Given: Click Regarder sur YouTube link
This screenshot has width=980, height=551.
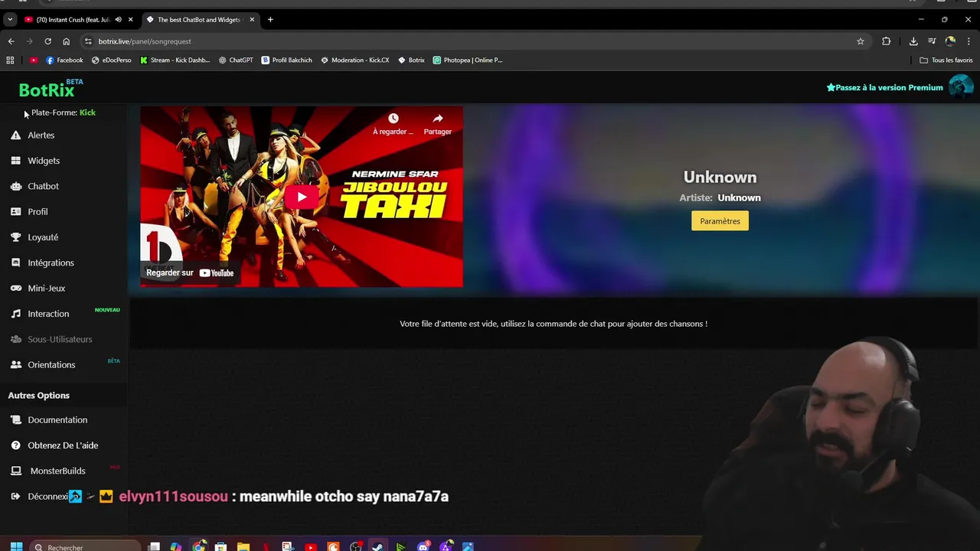Looking at the screenshot, I should 190,272.
